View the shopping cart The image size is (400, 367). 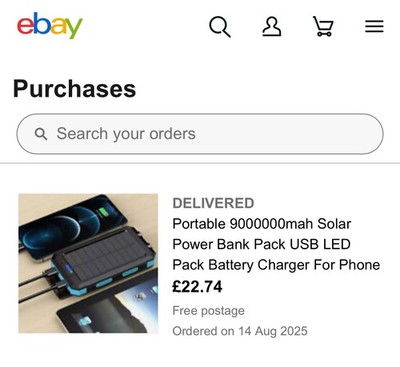[323, 26]
